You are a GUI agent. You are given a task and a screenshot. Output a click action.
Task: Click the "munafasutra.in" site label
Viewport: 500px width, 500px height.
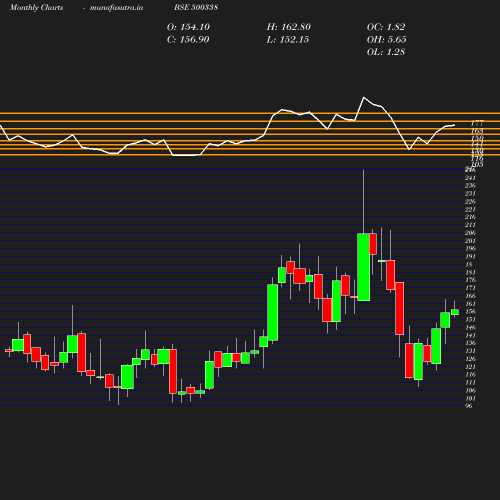pyautogui.click(x=116, y=7)
